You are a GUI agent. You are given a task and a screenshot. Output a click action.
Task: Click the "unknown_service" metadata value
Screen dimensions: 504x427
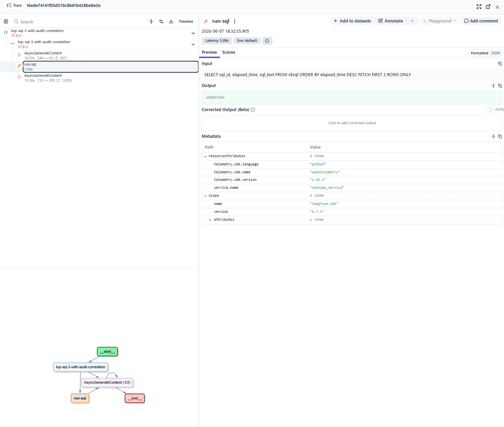[x=327, y=188]
